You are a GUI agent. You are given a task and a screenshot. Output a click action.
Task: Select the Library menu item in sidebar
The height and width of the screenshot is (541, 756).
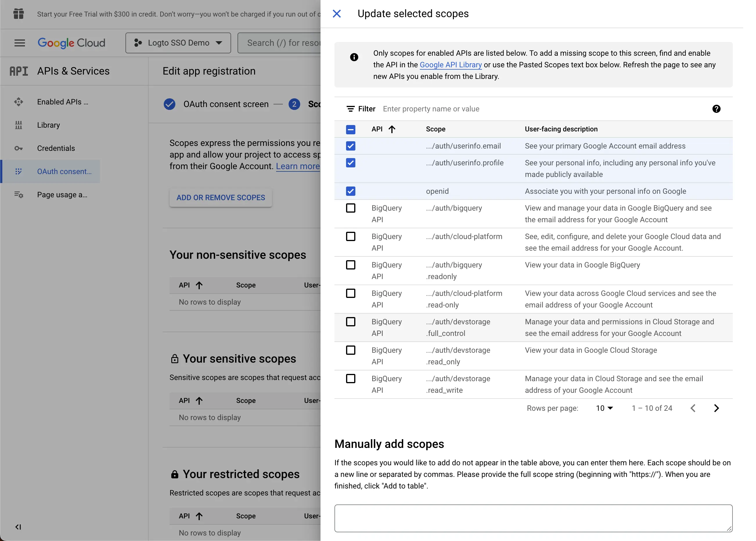pyautogui.click(x=48, y=125)
